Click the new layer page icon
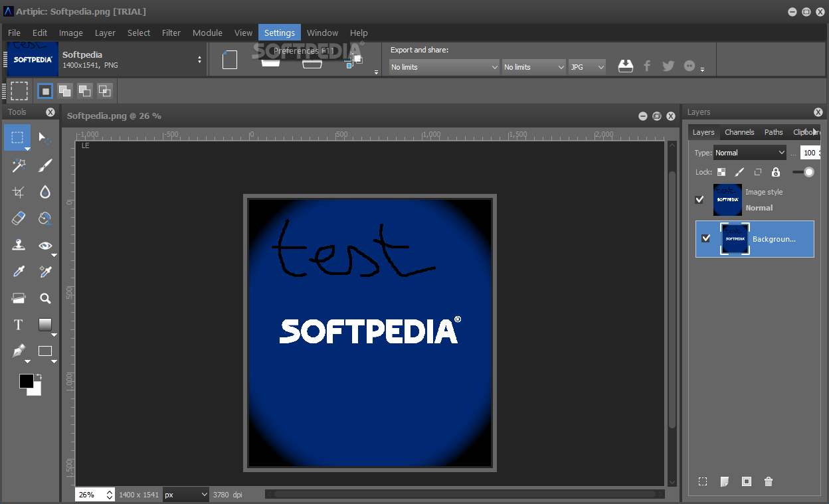 pos(725,481)
